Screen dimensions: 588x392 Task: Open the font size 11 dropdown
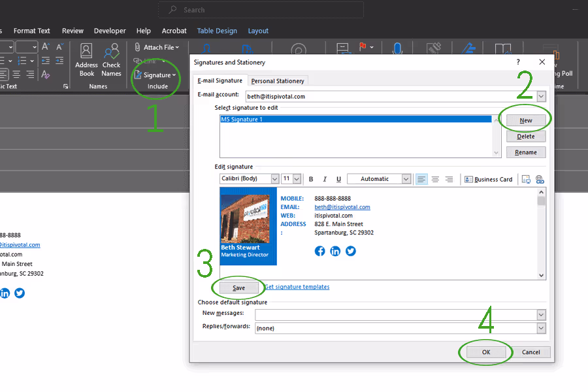coord(297,179)
